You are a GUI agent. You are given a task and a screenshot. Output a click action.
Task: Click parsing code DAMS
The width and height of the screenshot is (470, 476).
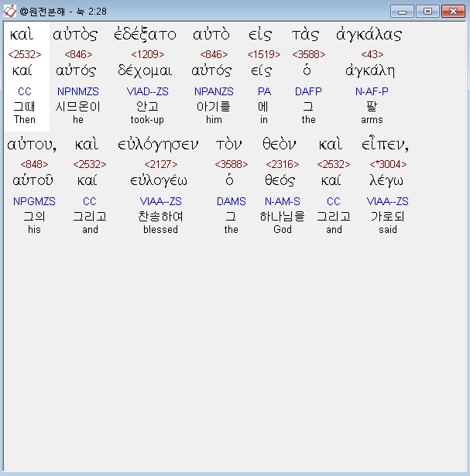pos(231,201)
